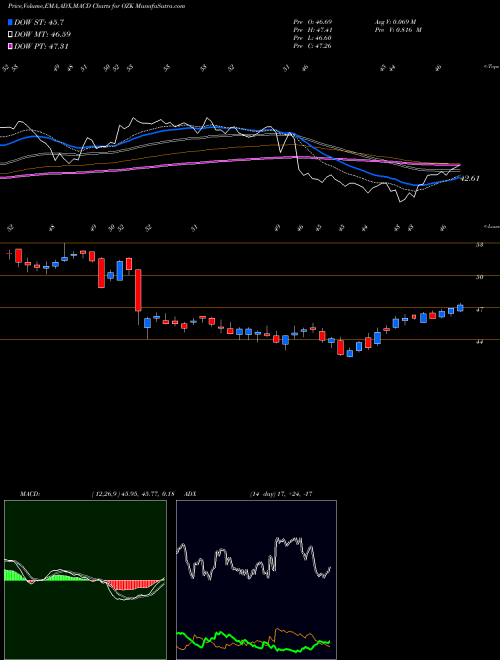Select the 'DOW MT: 46.59' legend text

pos(42,34)
